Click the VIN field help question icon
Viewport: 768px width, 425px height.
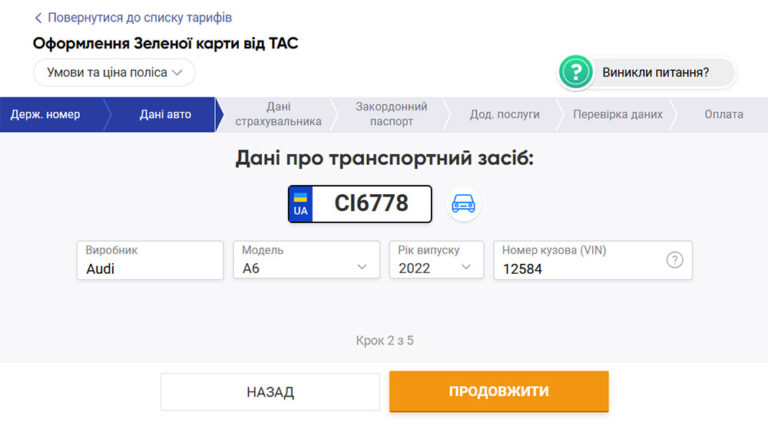point(674,260)
